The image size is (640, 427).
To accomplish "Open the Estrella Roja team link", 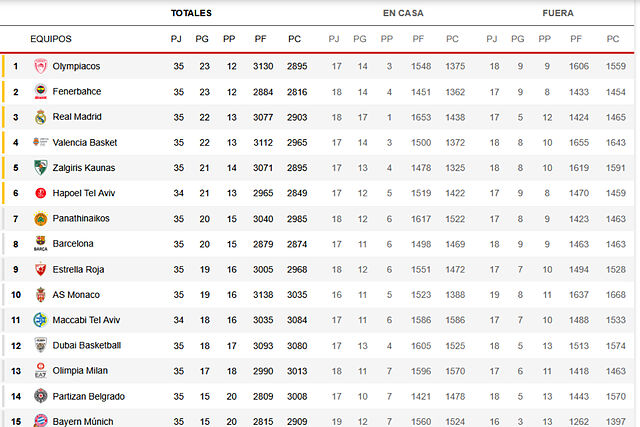I will pyautogui.click(x=81, y=269).
